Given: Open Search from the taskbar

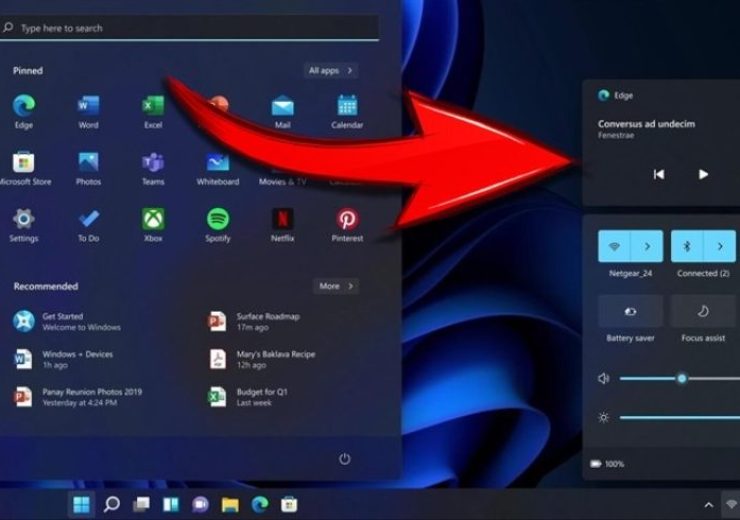Looking at the screenshot, I should (111, 504).
